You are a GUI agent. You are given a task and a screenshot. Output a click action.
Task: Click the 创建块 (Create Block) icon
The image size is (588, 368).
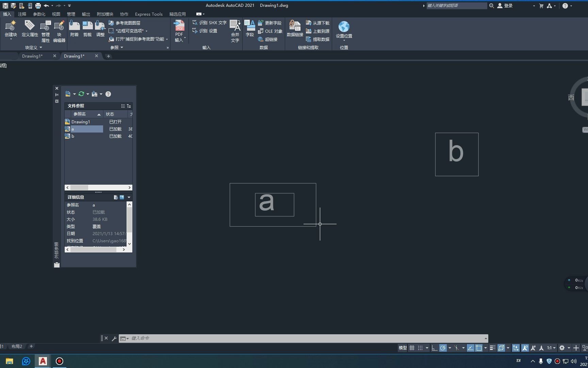click(11, 26)
